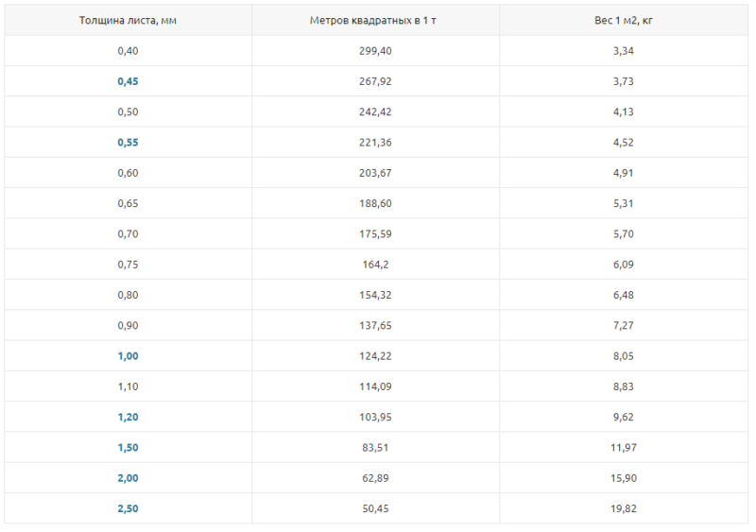Click the 11,97 weight cell
Viewport: 756px width, 532px height.
click(624, 448)
